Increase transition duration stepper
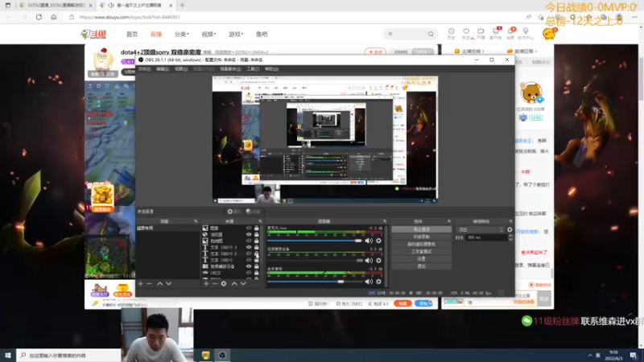 [510, 236]
